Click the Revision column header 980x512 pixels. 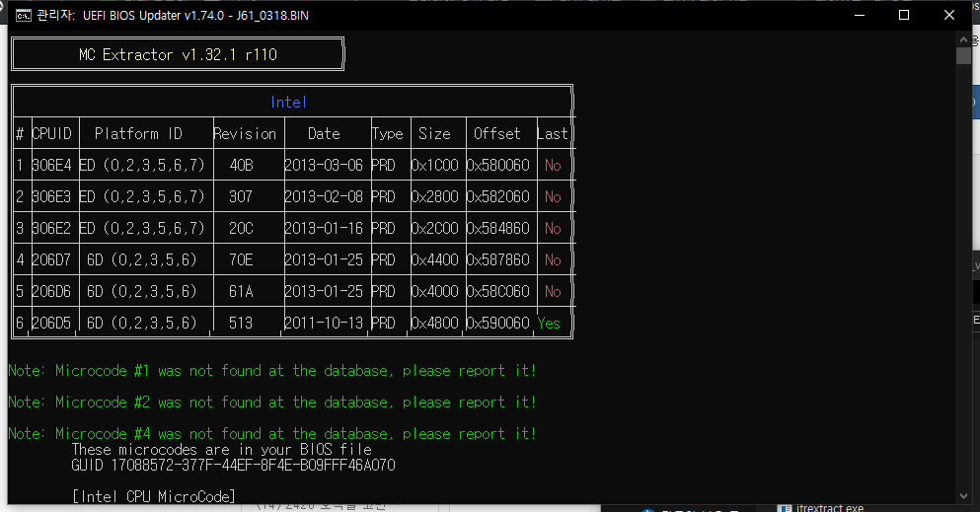(x=245, y=133)
